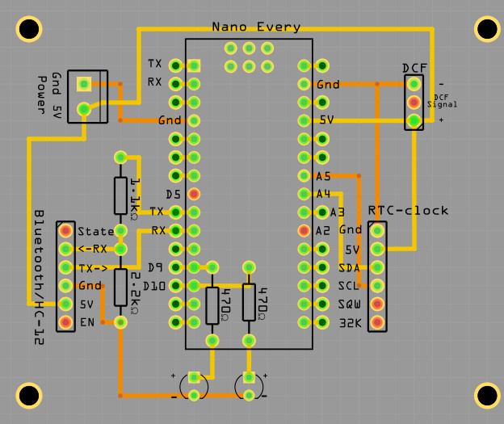This screenshot has height=424, width=504.
Task: Click the "A4" pin label
Action: tap(323, 194)
